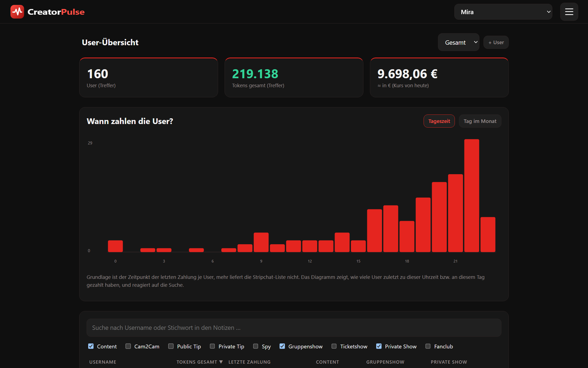Click the 9.698,06 € value
This screenshot has width=588, height=368.
(408, 74)
